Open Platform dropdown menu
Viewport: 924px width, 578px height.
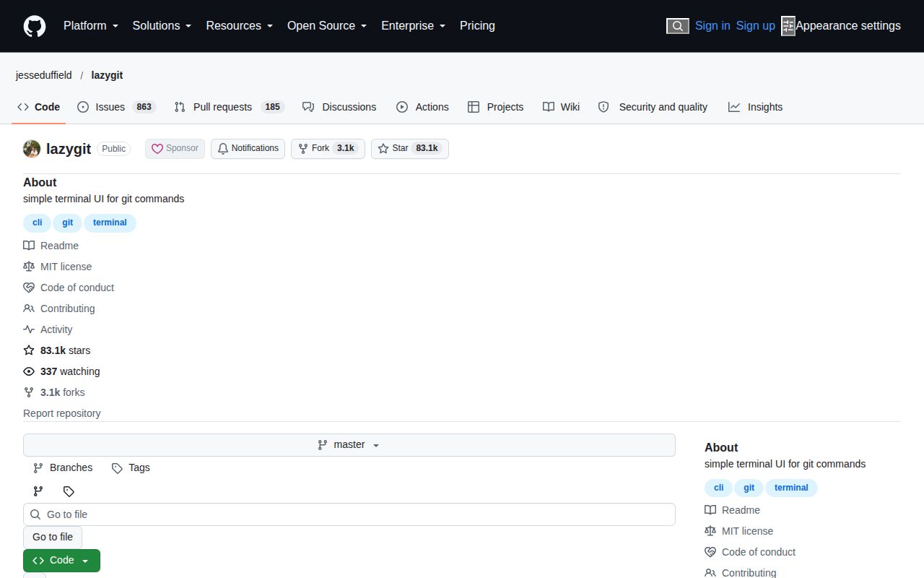pyautogui.click(x=90, y=26)
